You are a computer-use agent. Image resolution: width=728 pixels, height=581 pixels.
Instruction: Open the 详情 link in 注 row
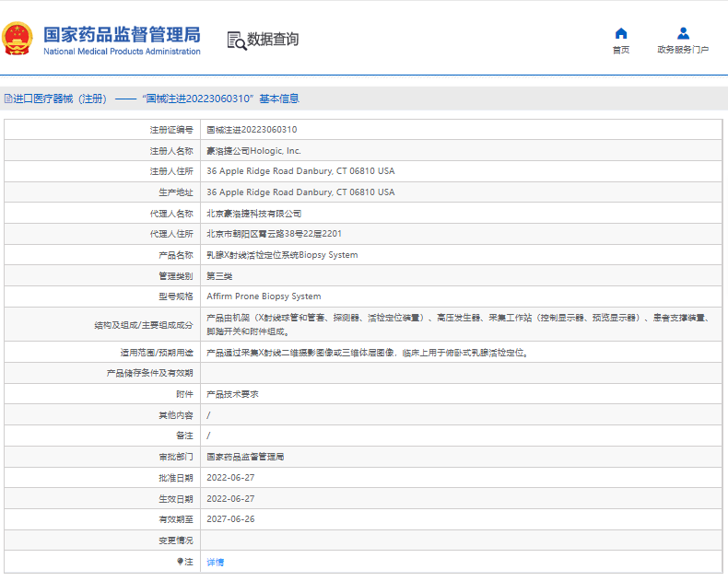click(x=215, y=562)
